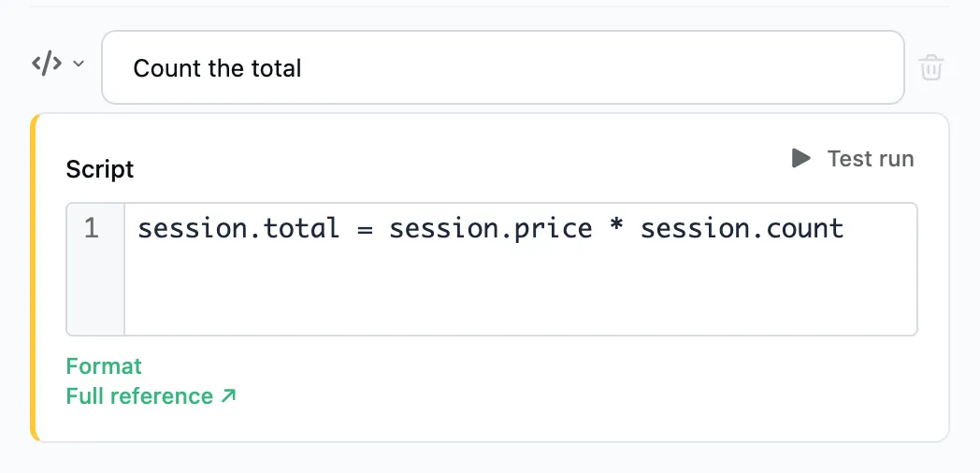
Task: Open the Full reference link
Action: [139, 396]
